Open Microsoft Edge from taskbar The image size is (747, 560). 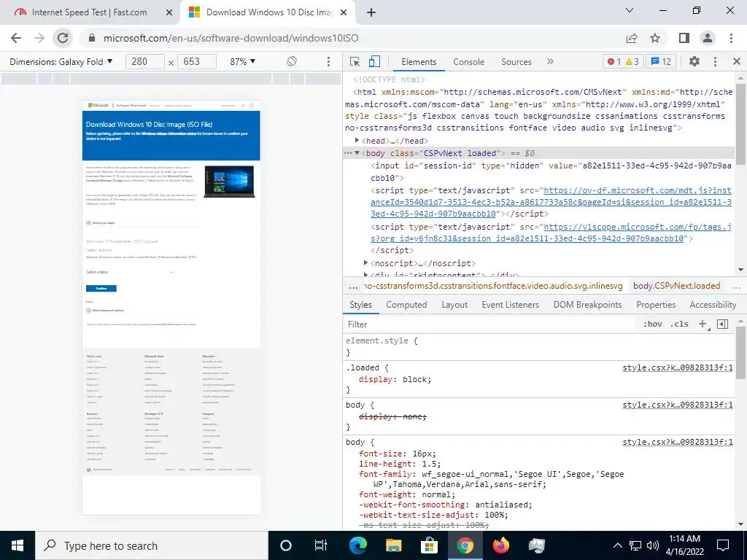click(357, 545)
